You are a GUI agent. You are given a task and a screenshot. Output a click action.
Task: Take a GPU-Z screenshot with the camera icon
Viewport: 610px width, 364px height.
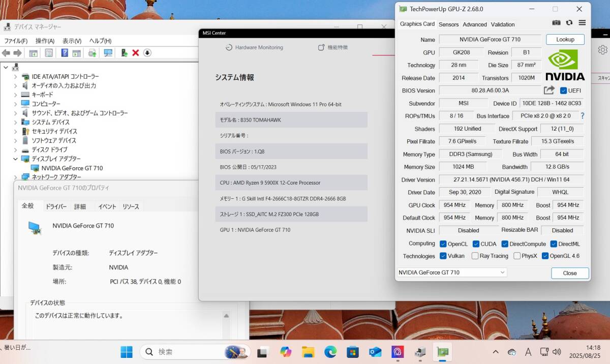point(556,23)
